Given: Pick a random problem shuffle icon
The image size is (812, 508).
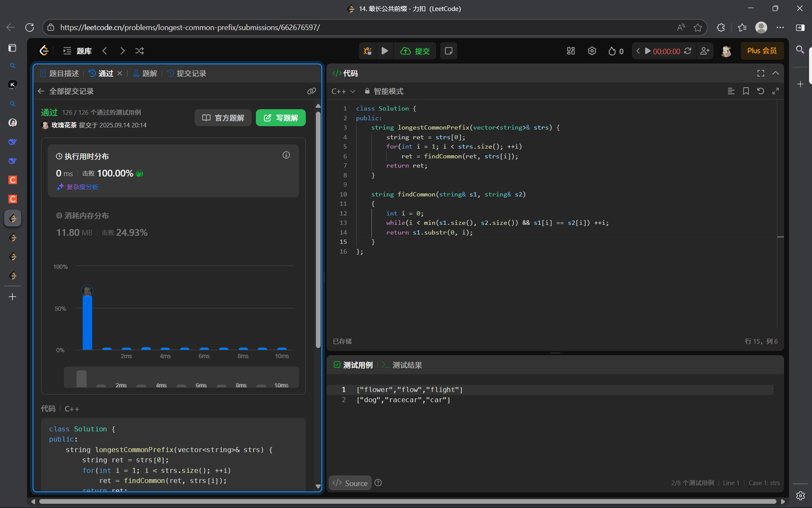Looking at the screenshot, I should [140, 51].
